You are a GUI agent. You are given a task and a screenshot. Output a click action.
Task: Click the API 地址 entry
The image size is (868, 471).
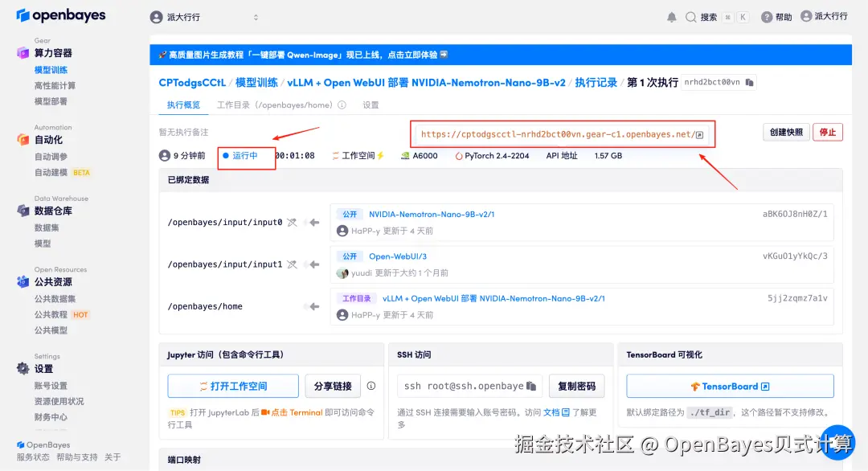[x=561, y=156]
